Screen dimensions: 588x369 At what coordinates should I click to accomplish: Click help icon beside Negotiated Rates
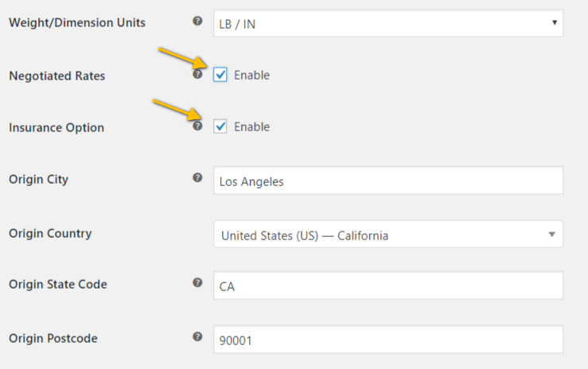pos(197,74)
